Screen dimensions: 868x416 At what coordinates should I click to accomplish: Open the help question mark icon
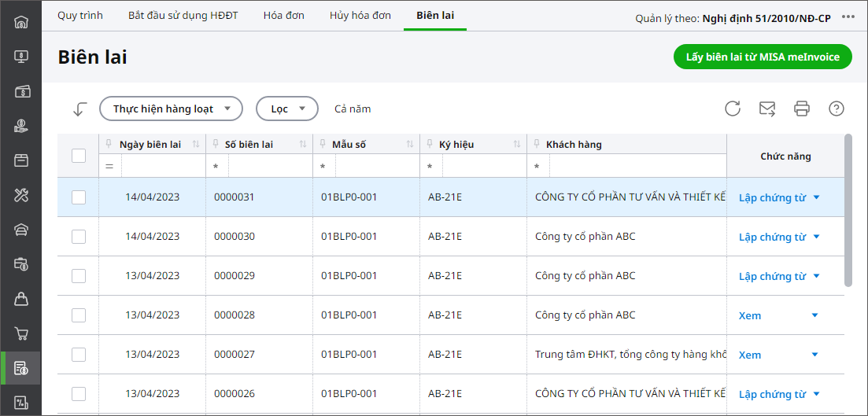pyautogui.click(x=837, y=109)
